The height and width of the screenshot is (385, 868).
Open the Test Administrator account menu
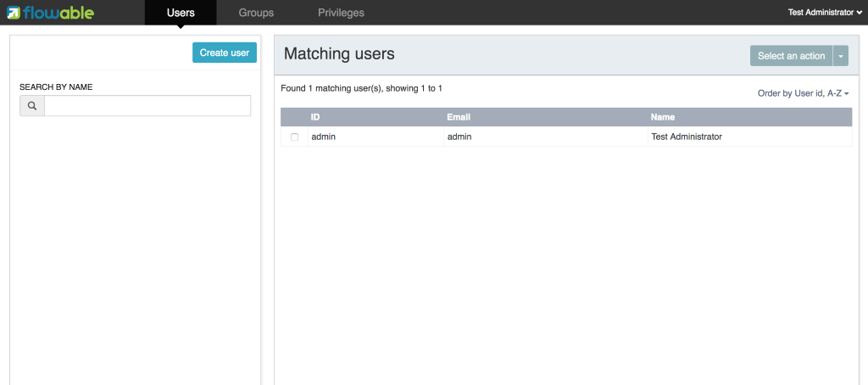tap(825, 13)
